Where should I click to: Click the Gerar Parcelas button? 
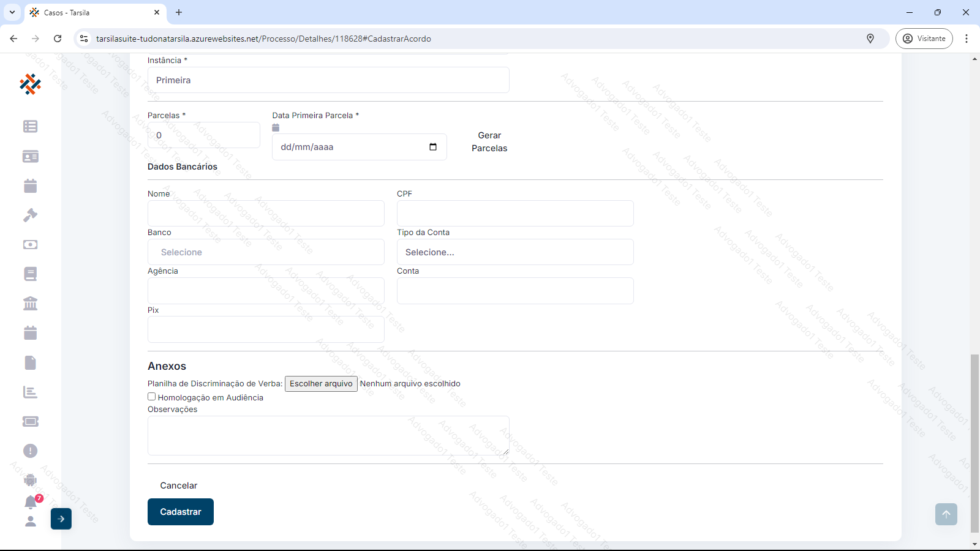pyautogui.click(x=489, y=142)
